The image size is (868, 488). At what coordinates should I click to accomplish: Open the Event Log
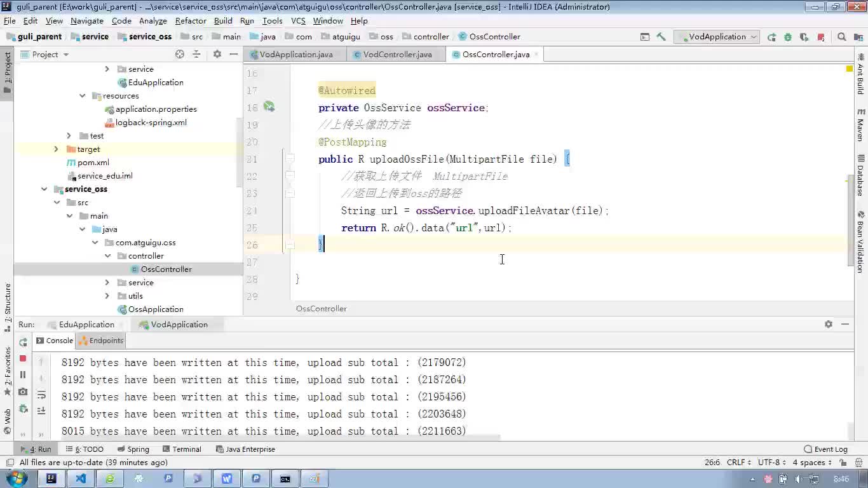[x=825, y=449]
